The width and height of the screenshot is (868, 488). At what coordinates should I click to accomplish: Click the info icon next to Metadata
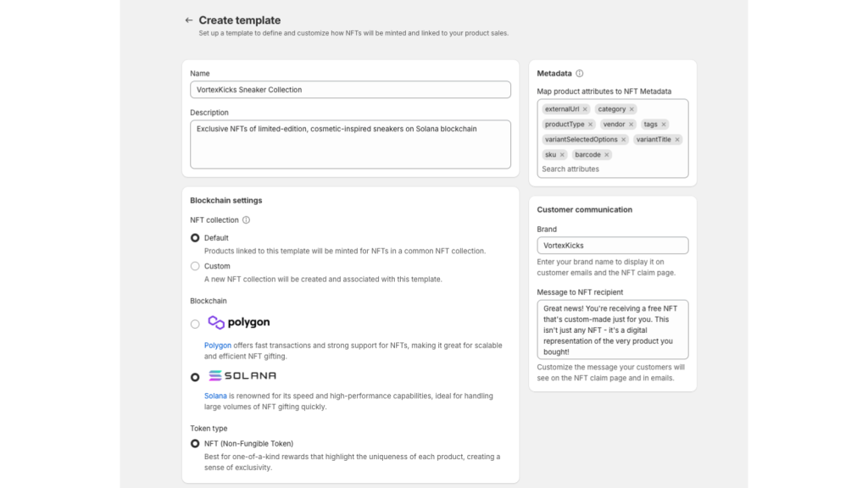(x=580, y=74)
